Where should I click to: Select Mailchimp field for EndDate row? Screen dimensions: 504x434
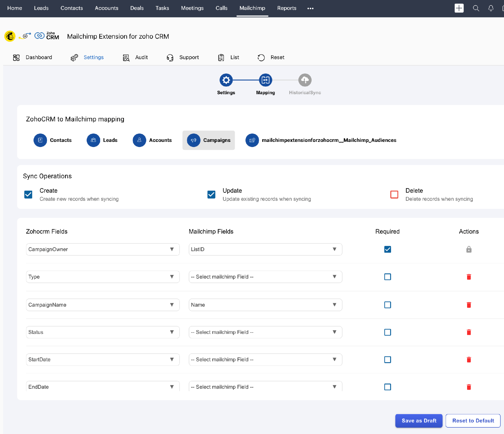(266, 387)
